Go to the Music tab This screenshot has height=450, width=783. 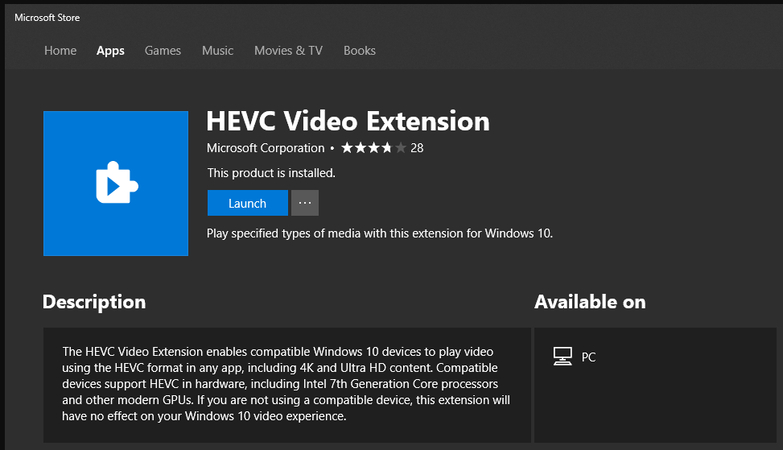(x=218, y=50)
